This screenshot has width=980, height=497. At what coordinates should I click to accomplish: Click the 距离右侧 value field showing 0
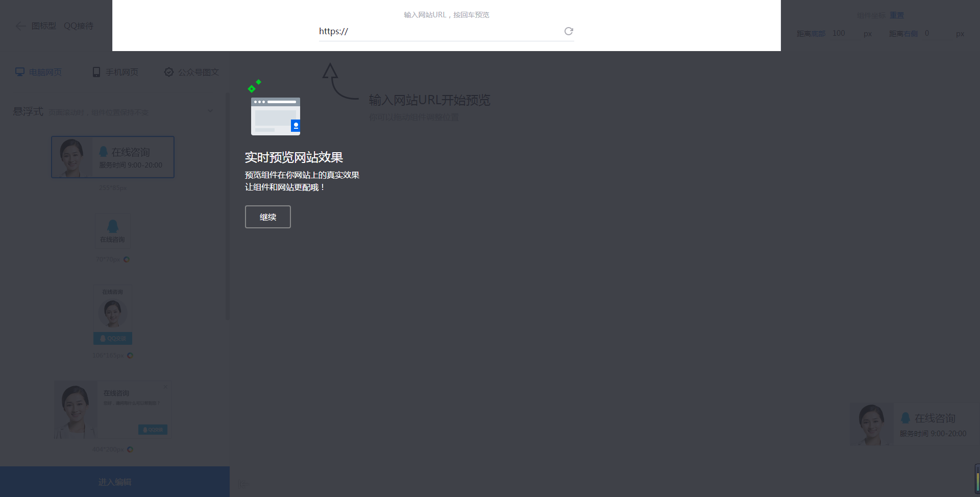pyautogui.click(x=937, y=34)
